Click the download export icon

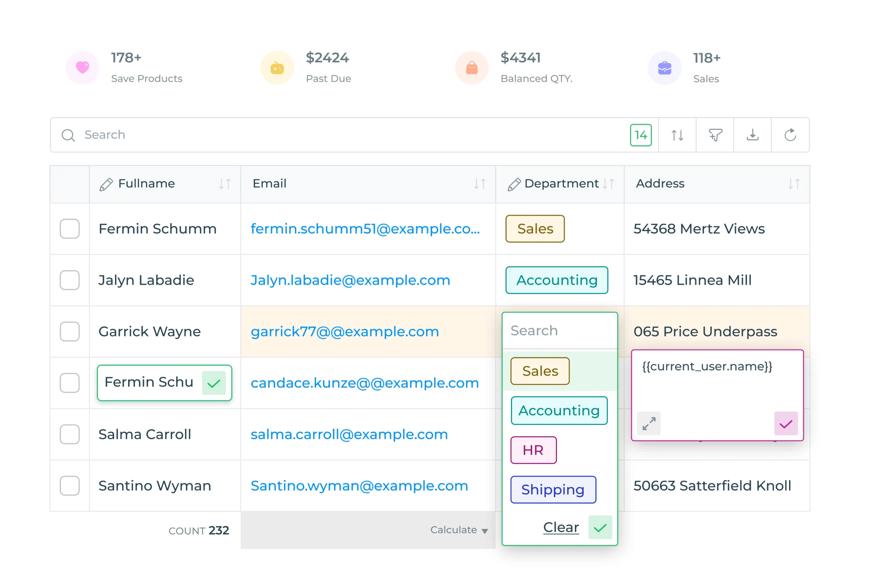[x=752, y=135]
